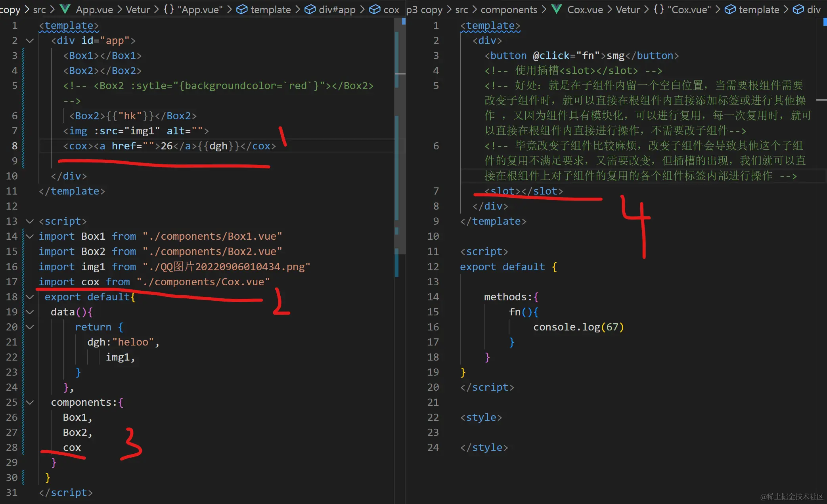The width and height of the screenshot is (827, 504).
Task: Select the Vetur breadcrumb in left pane
Action: [x=138, y=9]
